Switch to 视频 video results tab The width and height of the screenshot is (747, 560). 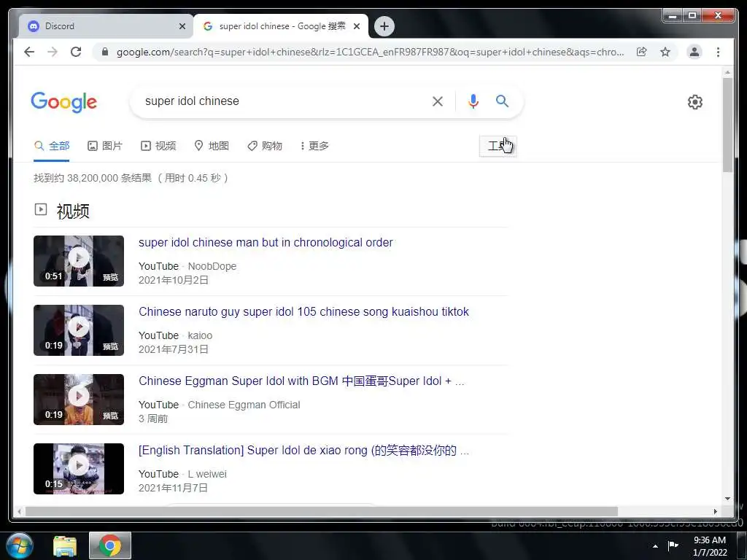[x=158, y=146]
